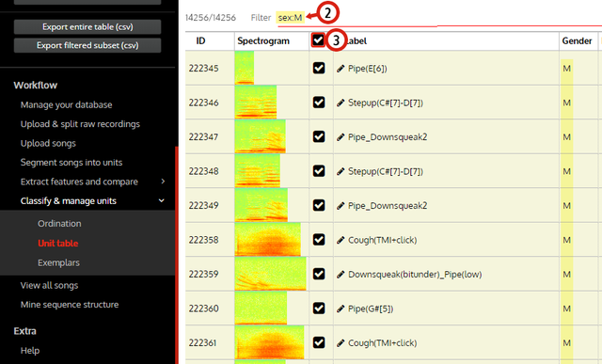Click the spectrogram thumbnail for row 222361
The width and height of the screenshot is (602, 364).
point(269,342)
